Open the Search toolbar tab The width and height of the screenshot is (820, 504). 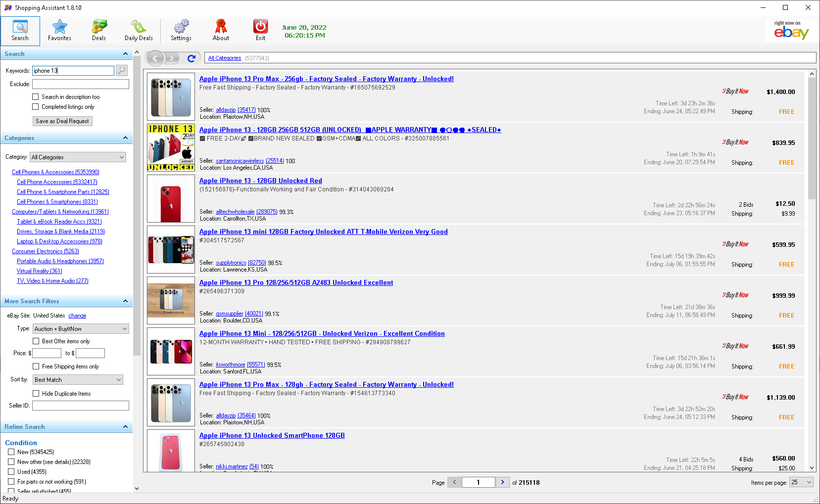click(x=20, y=31)
